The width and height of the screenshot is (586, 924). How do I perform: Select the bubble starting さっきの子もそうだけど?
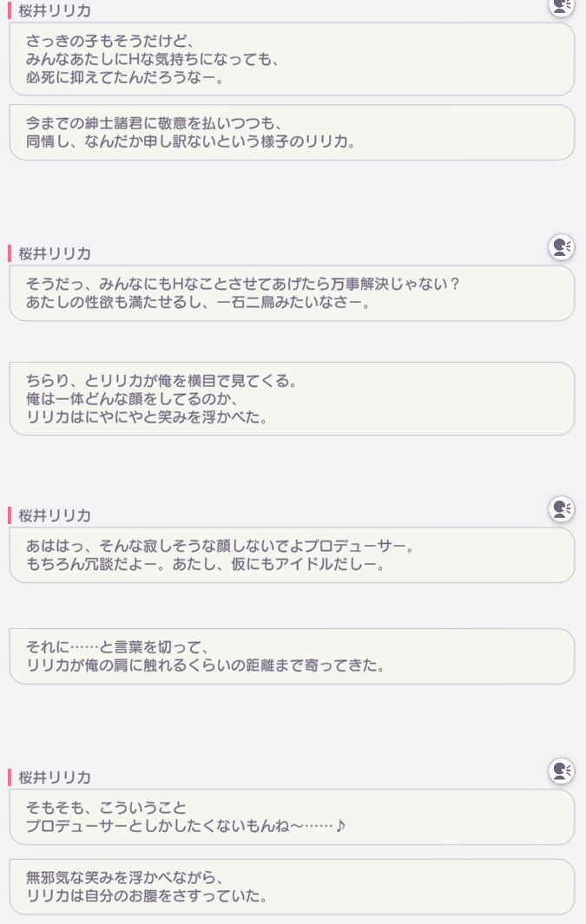tap(292, 59)
